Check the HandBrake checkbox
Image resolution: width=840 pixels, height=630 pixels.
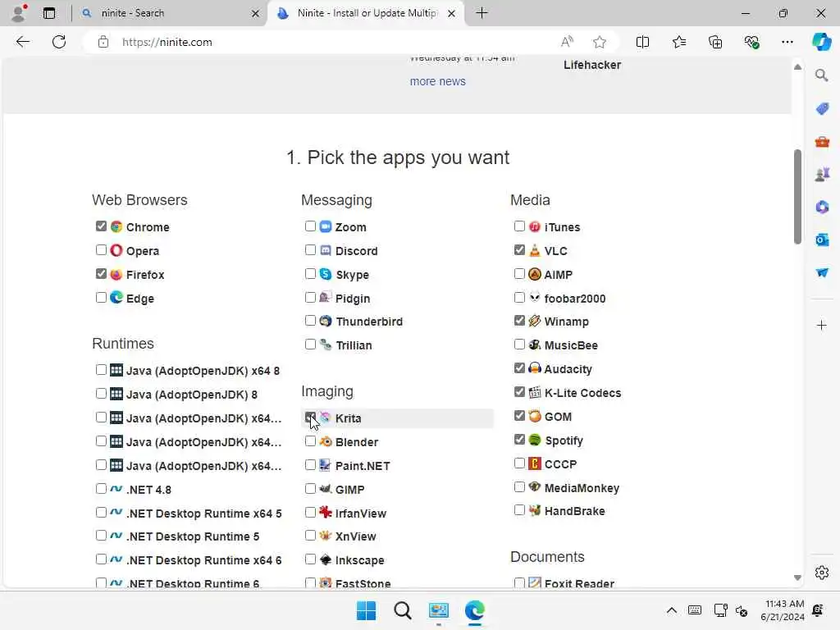(x=519, y=510)
